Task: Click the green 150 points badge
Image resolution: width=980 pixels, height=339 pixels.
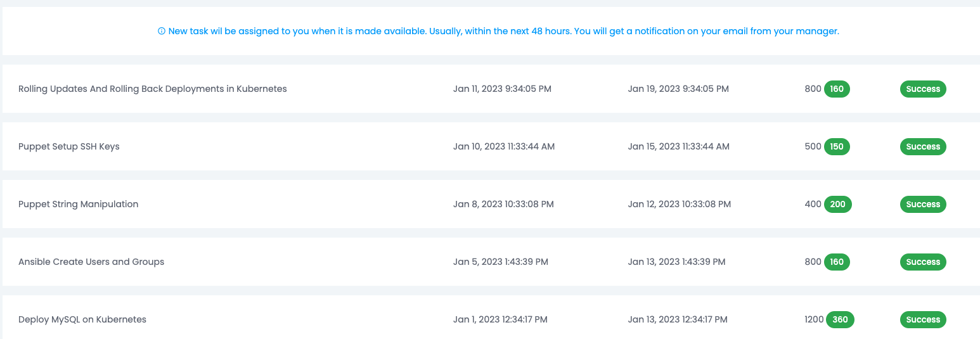Action: 837,146
